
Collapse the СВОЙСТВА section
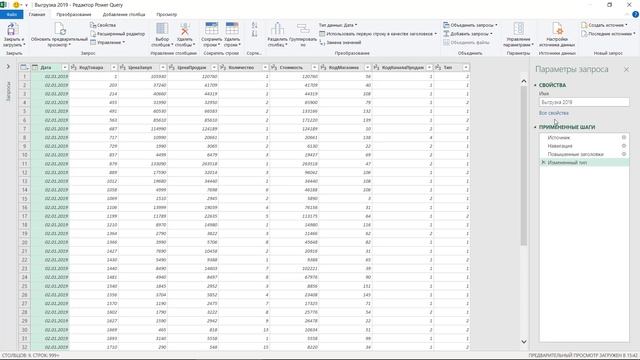click(x=536, y=85)
